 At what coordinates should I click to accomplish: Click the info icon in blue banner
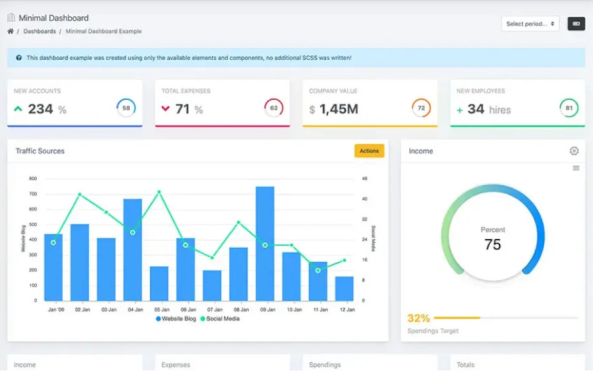19,58
